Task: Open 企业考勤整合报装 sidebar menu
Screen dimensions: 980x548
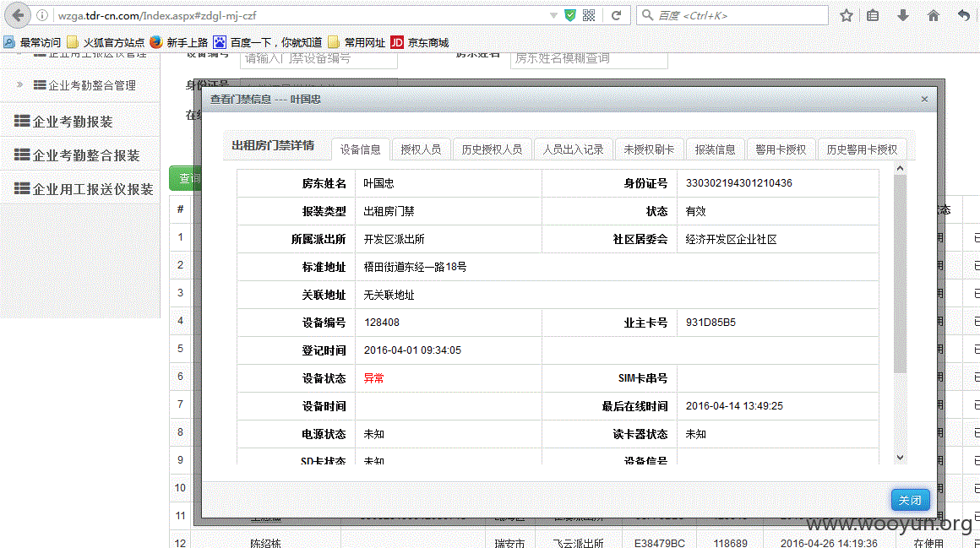Action: tap(77, 155)
